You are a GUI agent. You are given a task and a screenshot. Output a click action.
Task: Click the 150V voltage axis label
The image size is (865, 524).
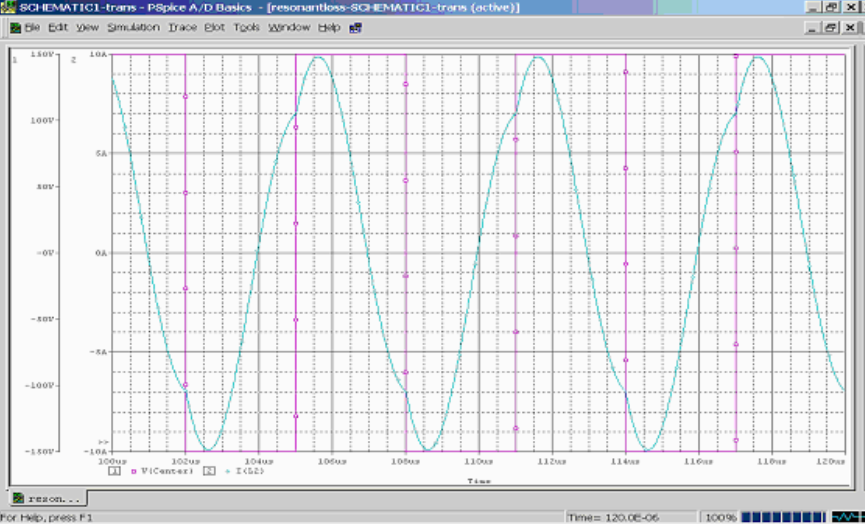click(42, 55)
